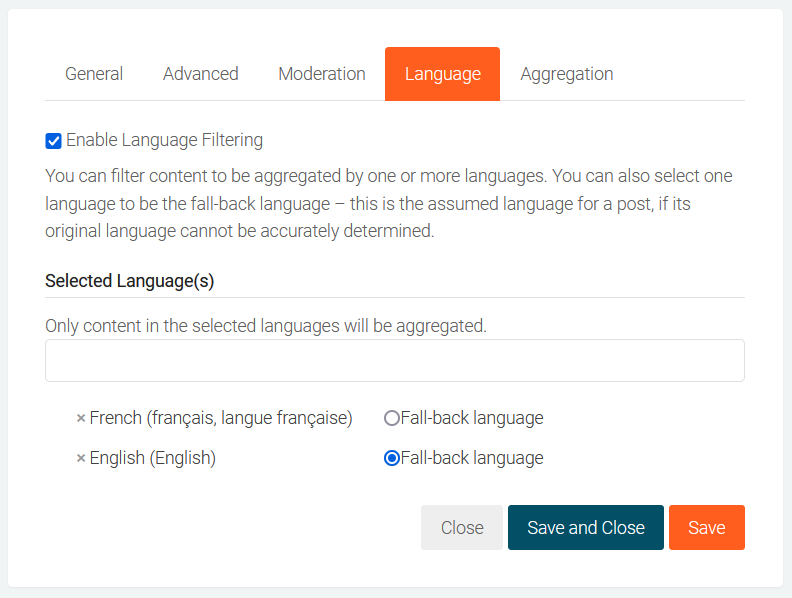792x598 pixels.
Task: Focus the selected languages input field
Action: pyautogui.click(x=395, y=360)
